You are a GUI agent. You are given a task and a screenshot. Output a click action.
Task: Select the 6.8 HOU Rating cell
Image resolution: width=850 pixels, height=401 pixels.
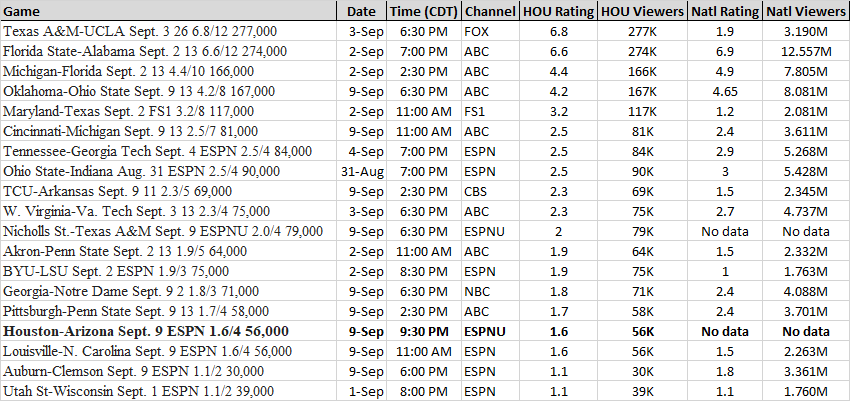pos(558,31)
